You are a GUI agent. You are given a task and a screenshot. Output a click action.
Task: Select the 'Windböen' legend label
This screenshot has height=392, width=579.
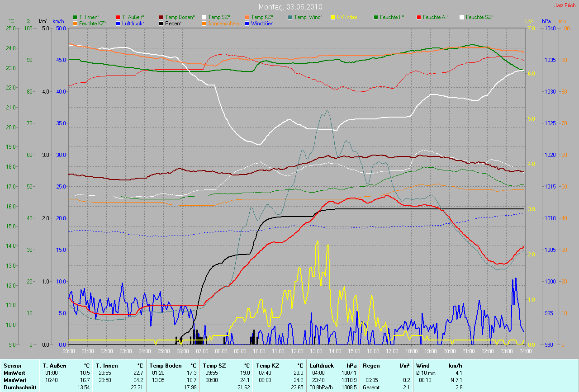tap(262, 23)
